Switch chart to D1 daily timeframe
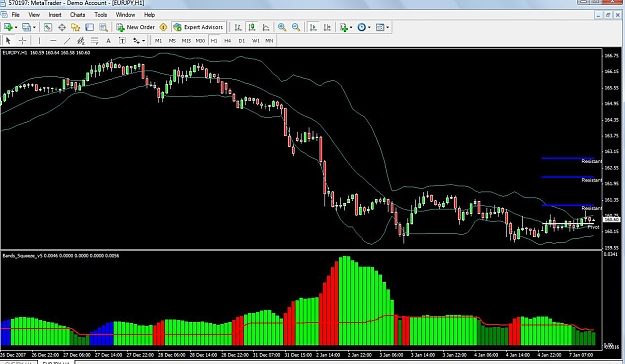 tap(242, 41)
